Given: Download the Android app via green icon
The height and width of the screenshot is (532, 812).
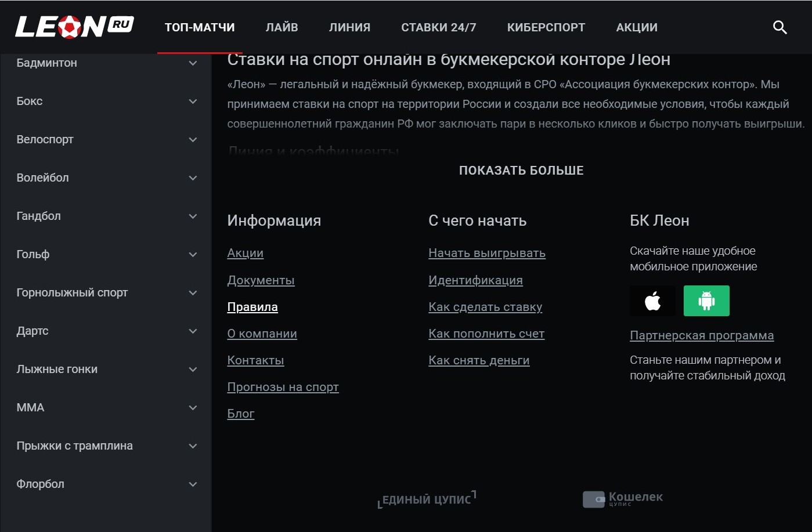Looking at the screenshot, I should point(706,301).
